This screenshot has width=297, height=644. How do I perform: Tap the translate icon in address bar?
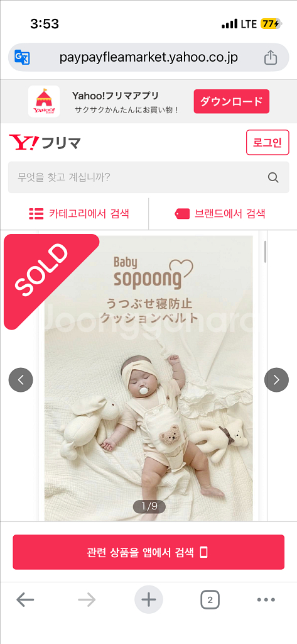22,57
